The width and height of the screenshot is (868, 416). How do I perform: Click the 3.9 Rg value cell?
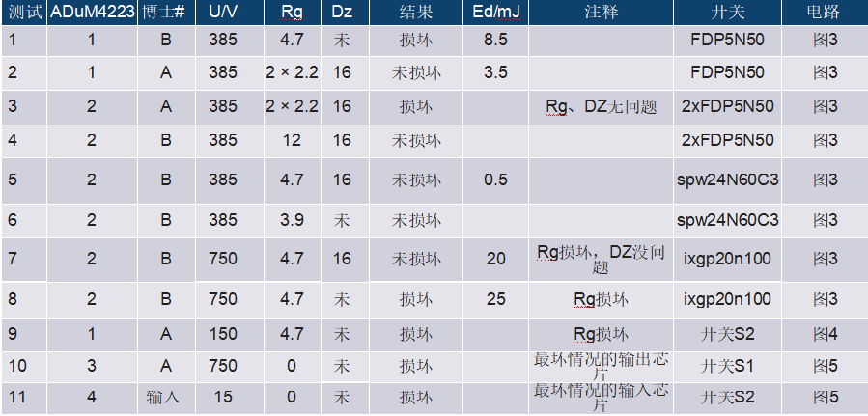292,220
